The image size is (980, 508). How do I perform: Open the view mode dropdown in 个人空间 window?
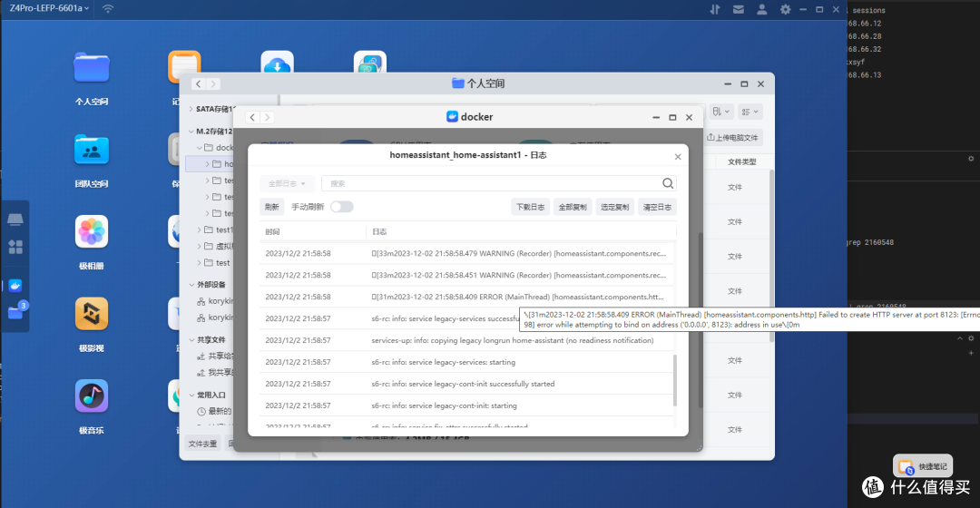tap(750, 112)
